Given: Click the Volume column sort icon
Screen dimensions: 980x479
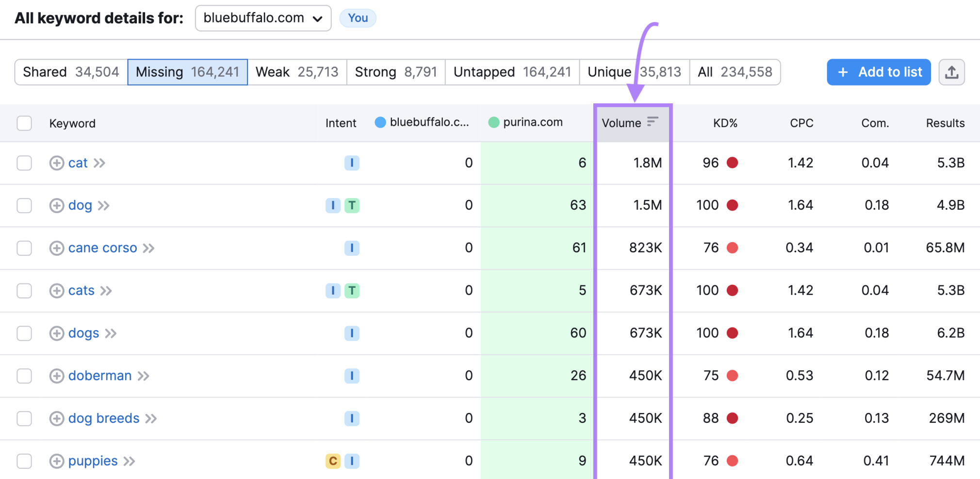Looking at the screenshot, I should 653,121.
